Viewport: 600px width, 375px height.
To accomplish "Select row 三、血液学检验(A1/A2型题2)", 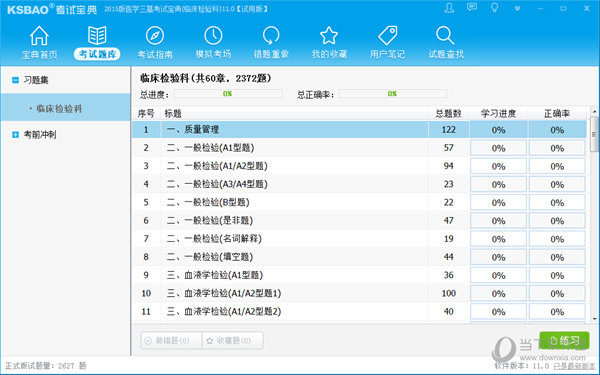I will tap(359, 311).
